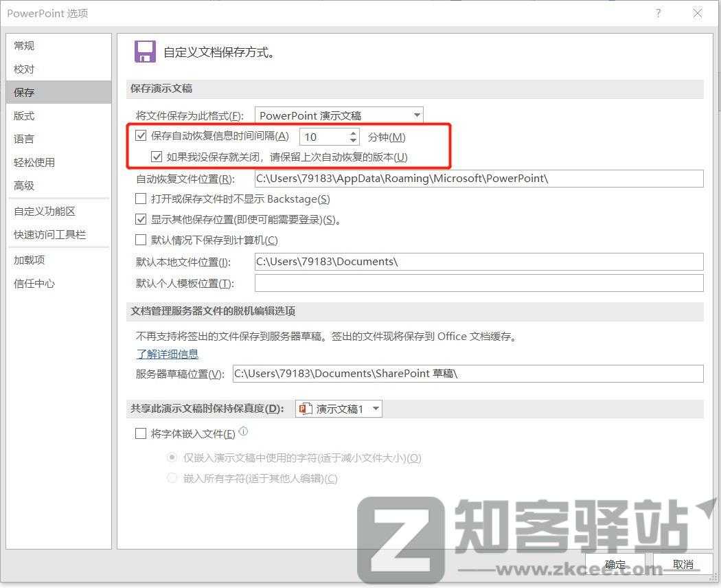This screenshot has width=721, height=588.
Task: Click the 确定 button
Action: coord(615,564)
